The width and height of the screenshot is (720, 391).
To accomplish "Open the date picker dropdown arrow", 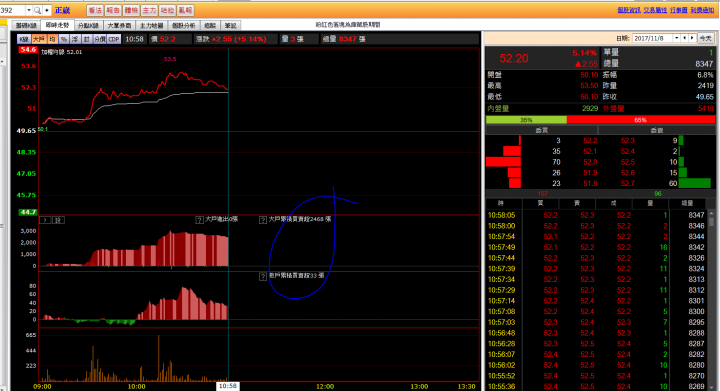I will pyautogui.click(x=676, y=38).
